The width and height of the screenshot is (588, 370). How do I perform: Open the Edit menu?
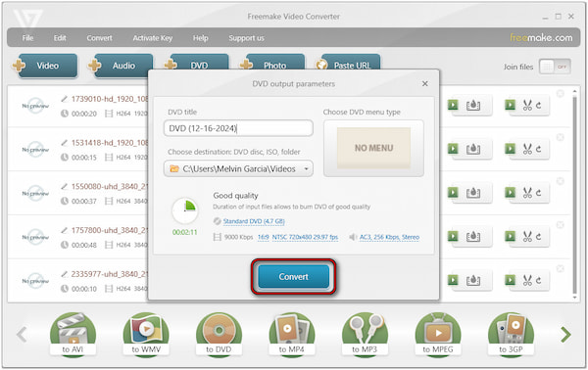(60, 38)
